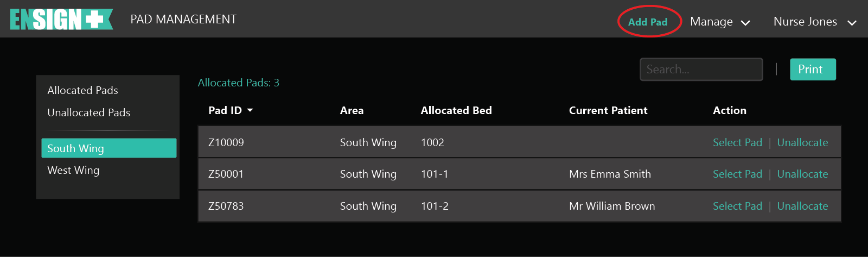The image size is (868, 257).
Task: Click the Add Pad link
Action: [648, 22]
